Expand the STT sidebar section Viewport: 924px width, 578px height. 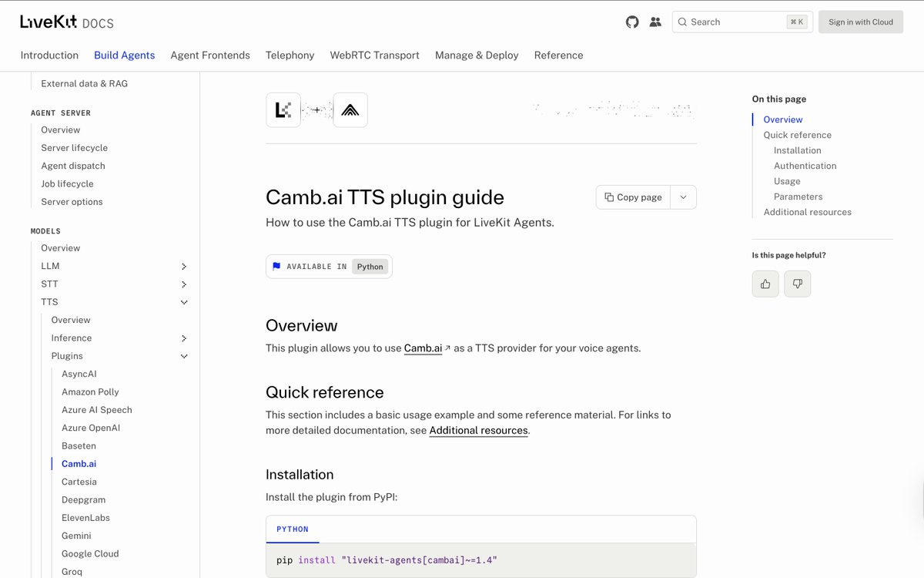coord(184,284)
